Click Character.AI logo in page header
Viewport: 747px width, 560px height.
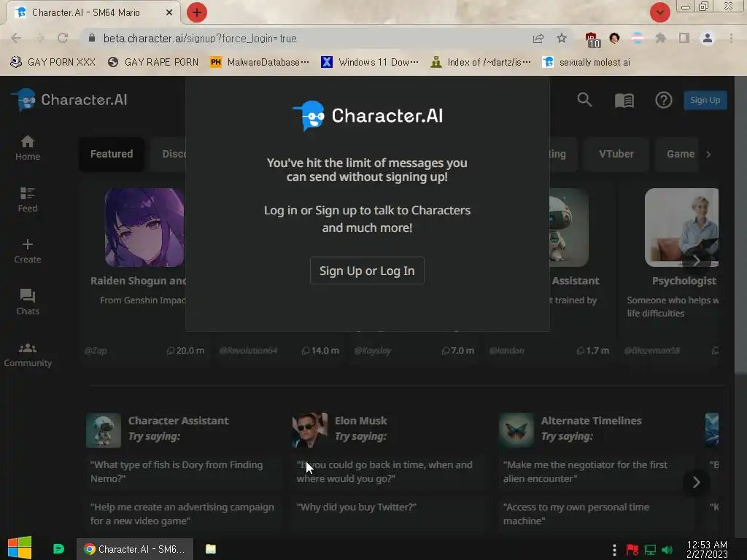[69, 99]
